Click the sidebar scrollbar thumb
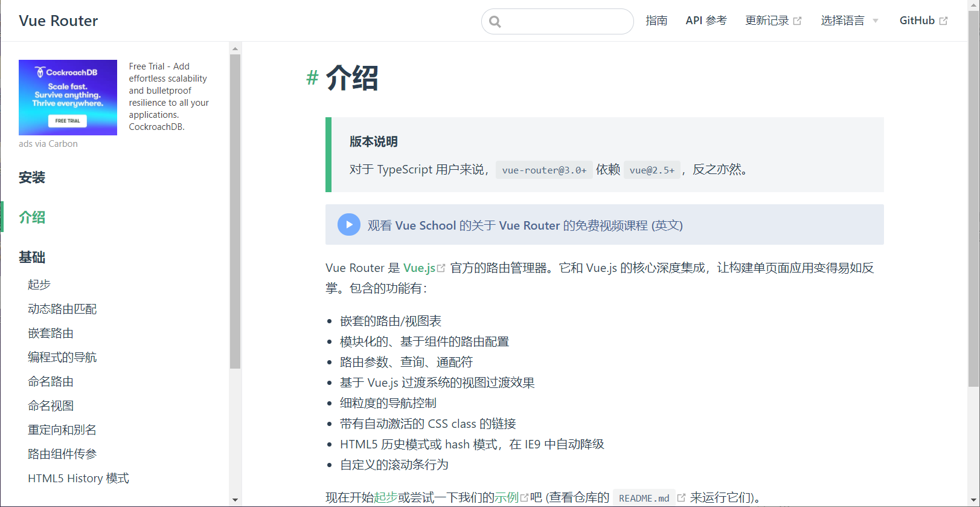Image resolution: width=980 pixels, height=507 pixels. click(x=235, y=212)
